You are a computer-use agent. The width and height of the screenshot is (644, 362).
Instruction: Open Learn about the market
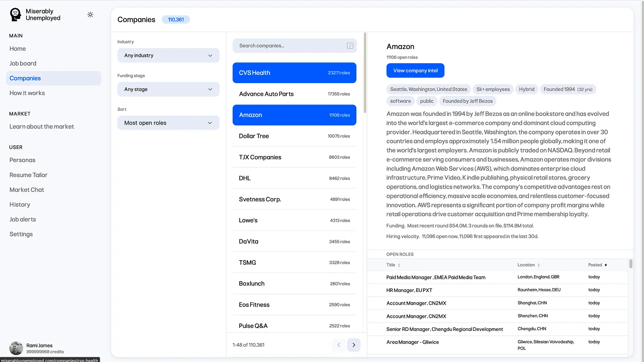[53, 127]
